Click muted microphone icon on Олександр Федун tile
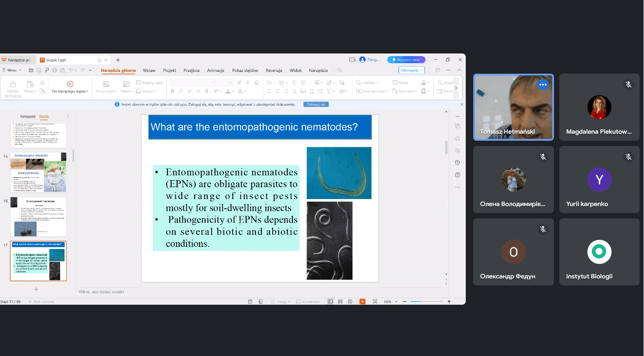Screen dimensions: 644x356 click(543, 229)
